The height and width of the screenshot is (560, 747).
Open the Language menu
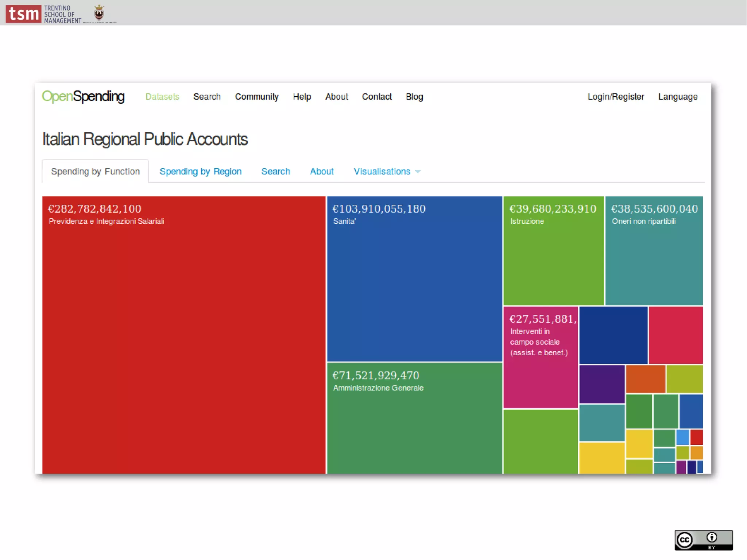(677, 97)
